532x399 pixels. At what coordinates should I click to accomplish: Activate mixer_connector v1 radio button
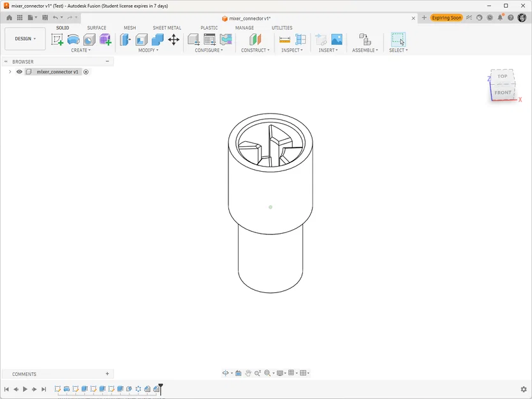86,72
